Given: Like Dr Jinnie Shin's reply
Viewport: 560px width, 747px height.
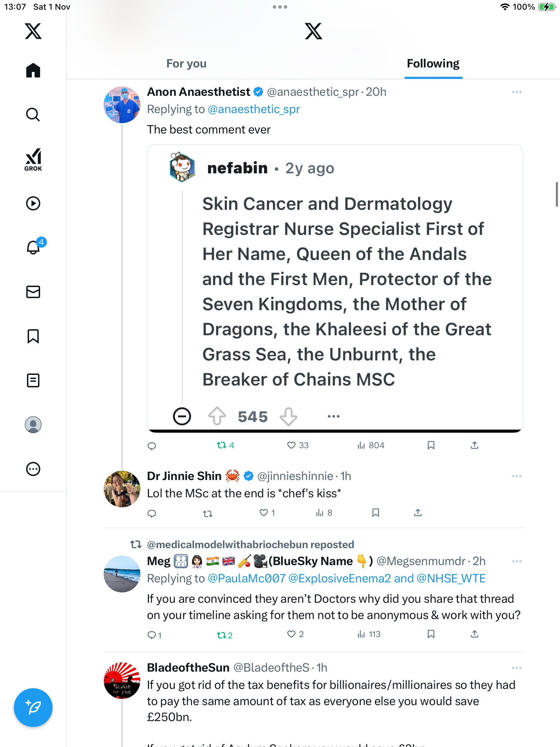Looking at the screenshot, I should coord(264,513).
